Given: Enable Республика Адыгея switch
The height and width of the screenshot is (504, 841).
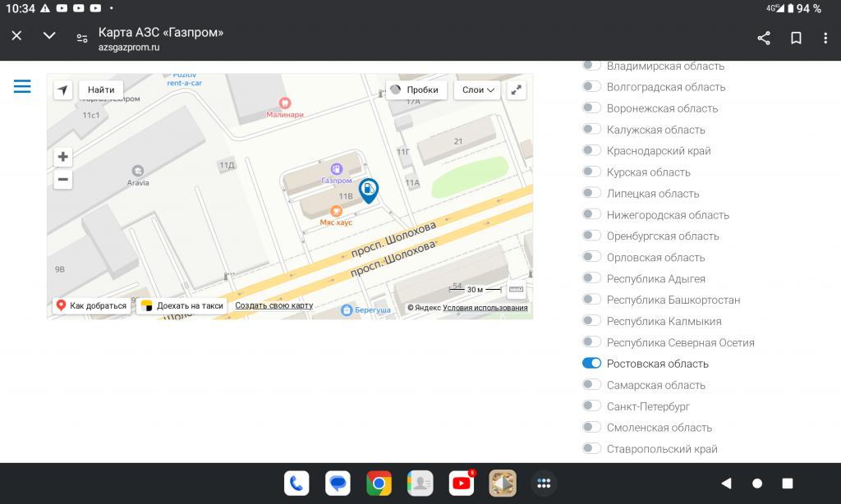Looking at the screenshot, I should (591, 278).
